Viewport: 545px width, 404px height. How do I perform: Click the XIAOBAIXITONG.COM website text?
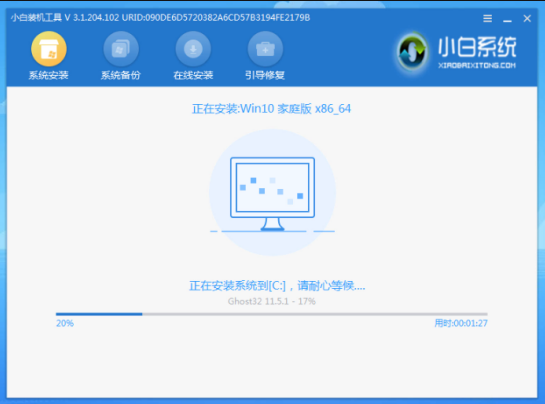pyautogui.click(x=477, y=65)
